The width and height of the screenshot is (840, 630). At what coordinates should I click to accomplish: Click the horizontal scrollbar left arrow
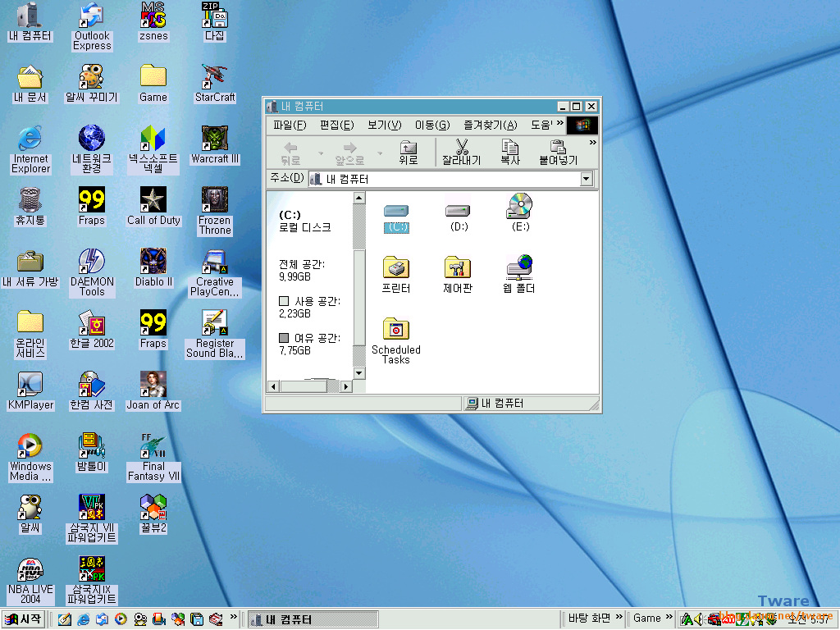[x=274, y=386]
